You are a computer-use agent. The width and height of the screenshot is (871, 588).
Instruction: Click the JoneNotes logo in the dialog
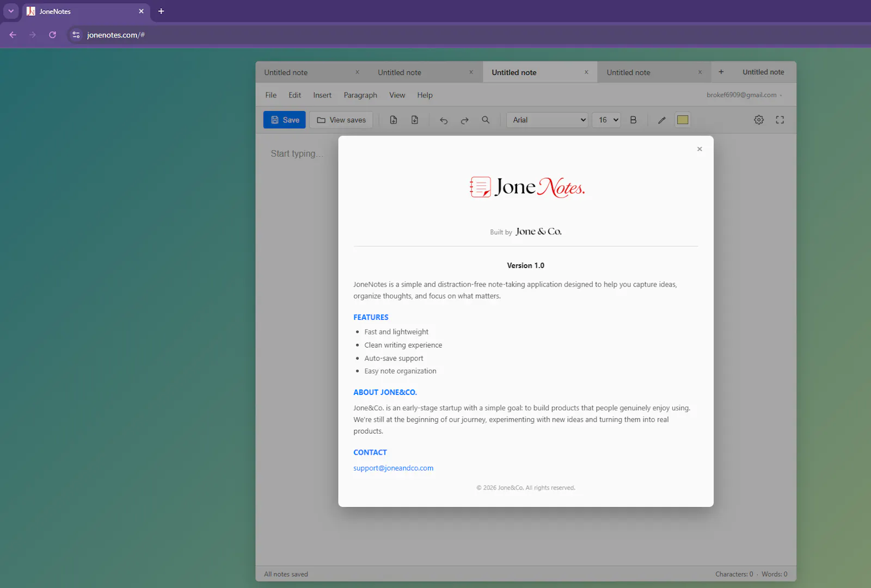coord(527,188)
